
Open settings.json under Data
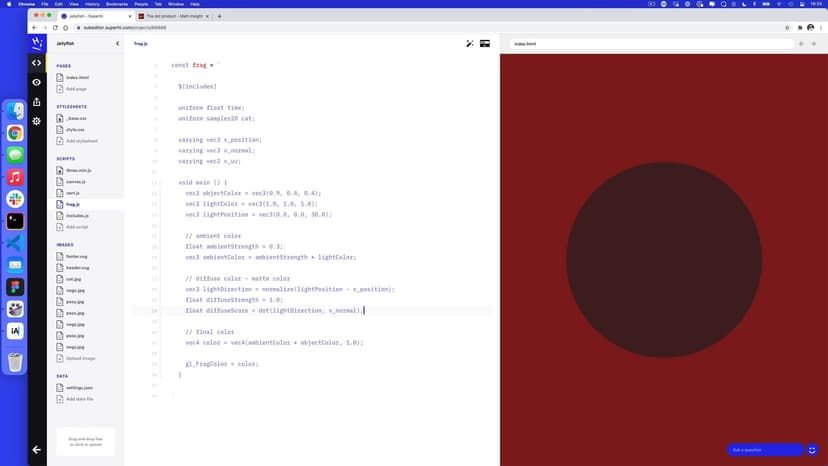point(80,388)
